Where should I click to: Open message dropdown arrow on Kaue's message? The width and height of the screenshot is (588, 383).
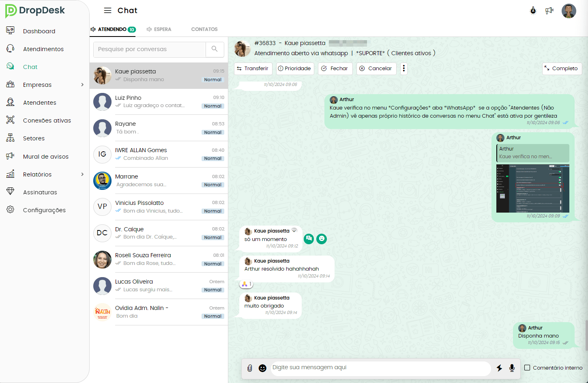tap(294, 230)
